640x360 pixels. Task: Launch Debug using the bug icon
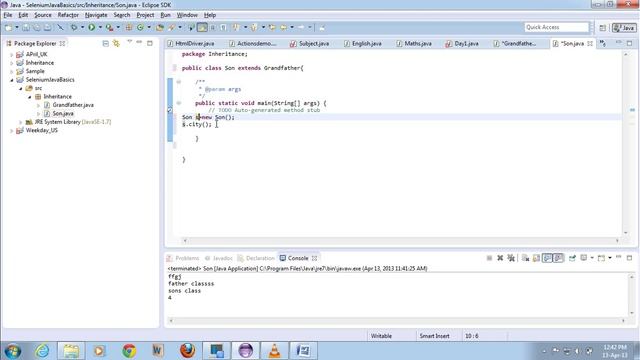pos(74,27)
